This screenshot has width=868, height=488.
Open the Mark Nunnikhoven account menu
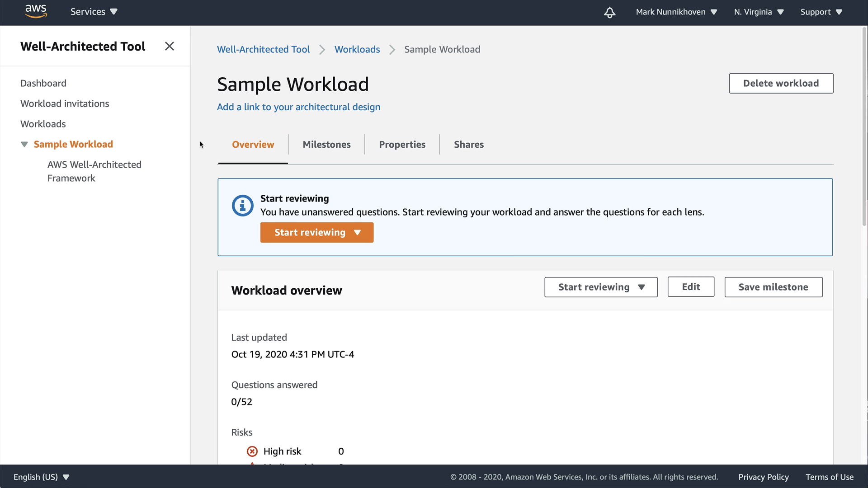pos(676,12)
